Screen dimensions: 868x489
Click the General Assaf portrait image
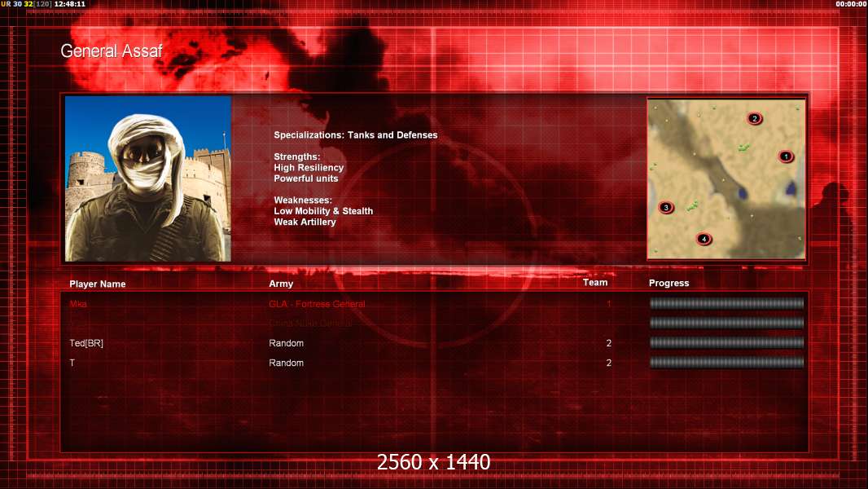[x=148, y=178]
